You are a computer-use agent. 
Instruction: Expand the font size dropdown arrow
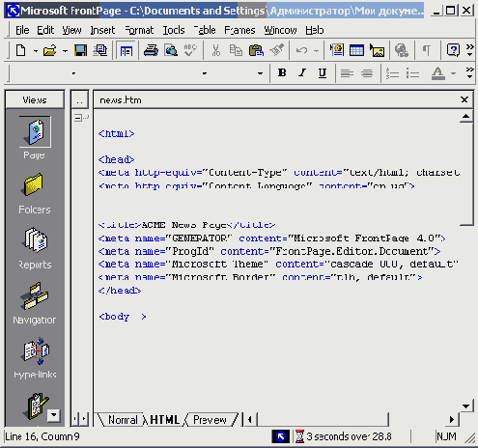click(260, 73)
